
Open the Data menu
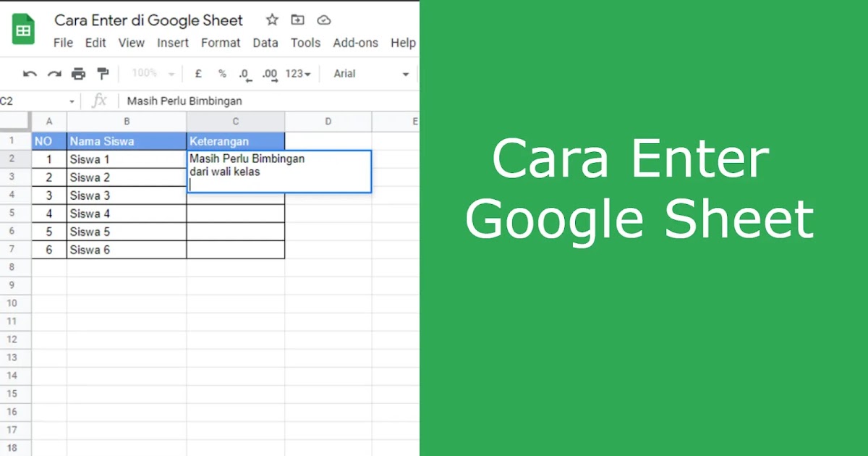(265, 43)
